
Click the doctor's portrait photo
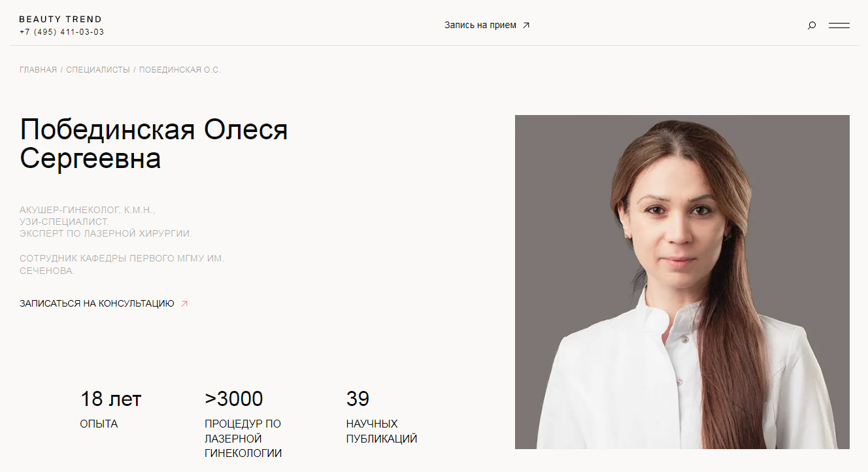click(x=682, y=282)
